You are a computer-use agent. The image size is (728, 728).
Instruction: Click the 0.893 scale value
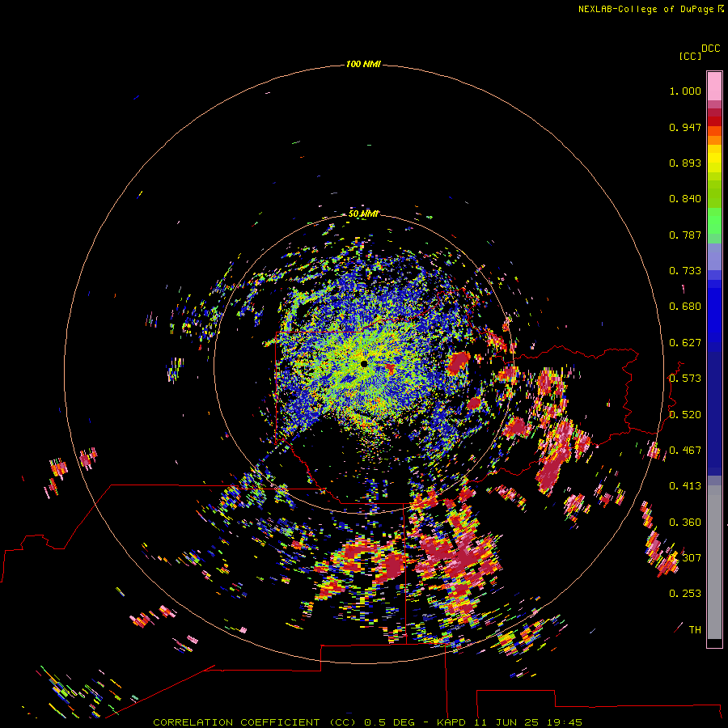685,163
